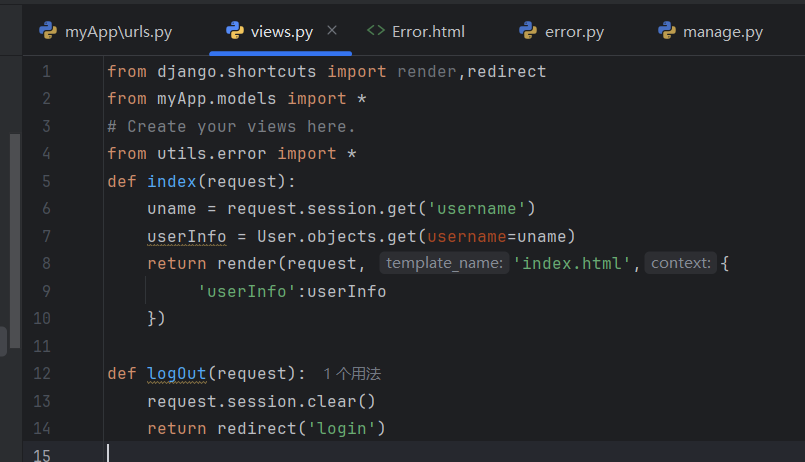
Task: Select the views.py editor tab
Action: [281, 32]
